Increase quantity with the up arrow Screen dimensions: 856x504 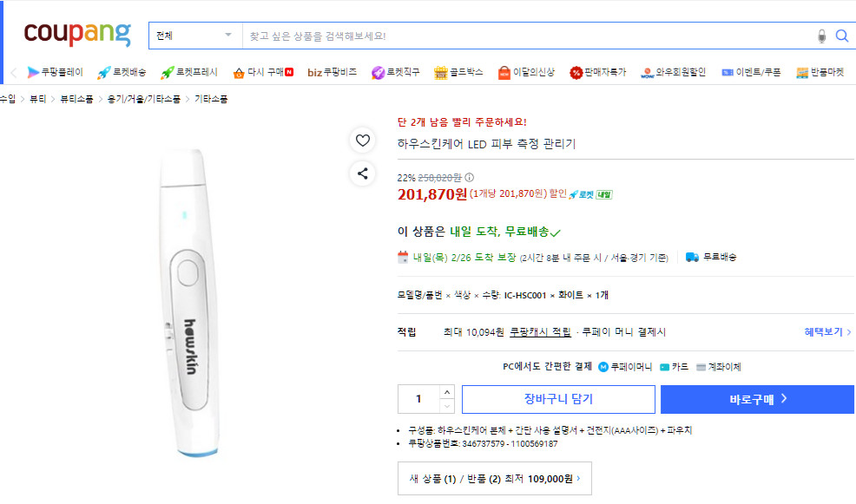pyautogui.click(x=449, y=391)
